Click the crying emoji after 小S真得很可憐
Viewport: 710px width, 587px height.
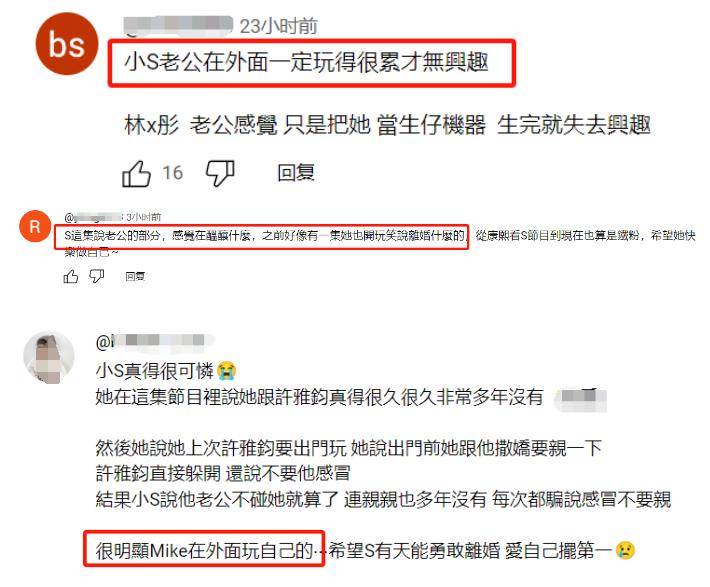pyautogui.click(x=226, y=371)
